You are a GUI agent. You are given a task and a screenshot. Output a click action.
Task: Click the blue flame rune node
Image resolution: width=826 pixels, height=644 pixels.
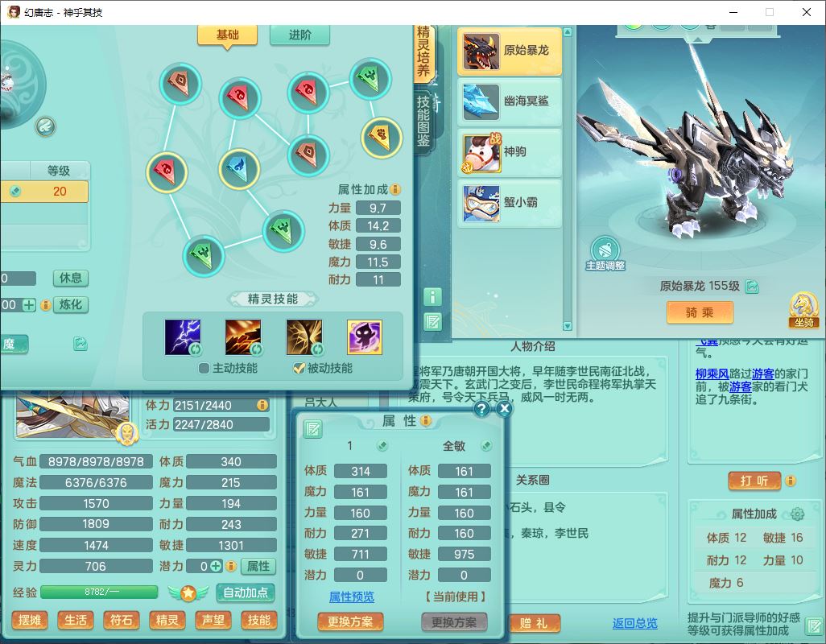(x=238, y=169)
